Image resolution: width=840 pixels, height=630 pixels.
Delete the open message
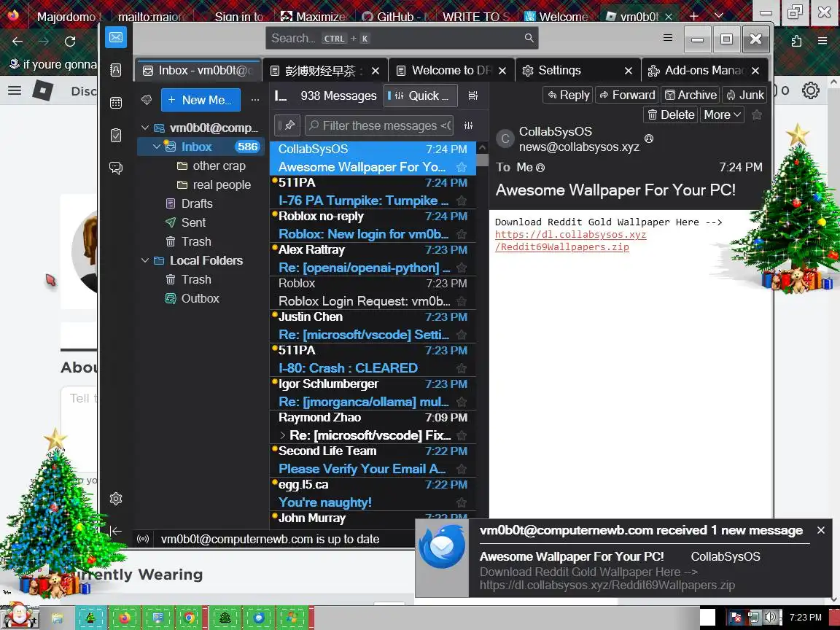[670, 114]
